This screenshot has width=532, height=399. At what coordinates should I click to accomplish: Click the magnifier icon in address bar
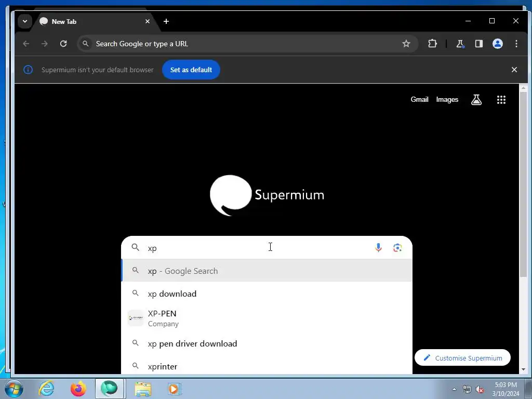click(86, 44)
